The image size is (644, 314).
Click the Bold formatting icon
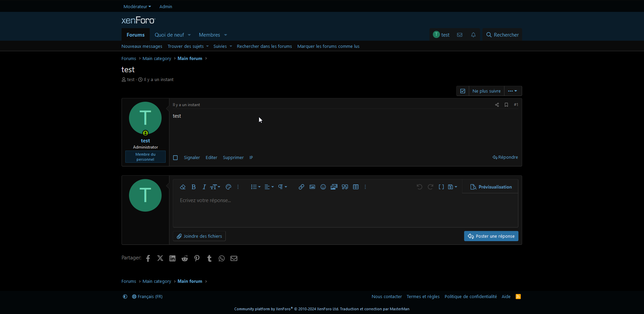click(x=194, y=187)
